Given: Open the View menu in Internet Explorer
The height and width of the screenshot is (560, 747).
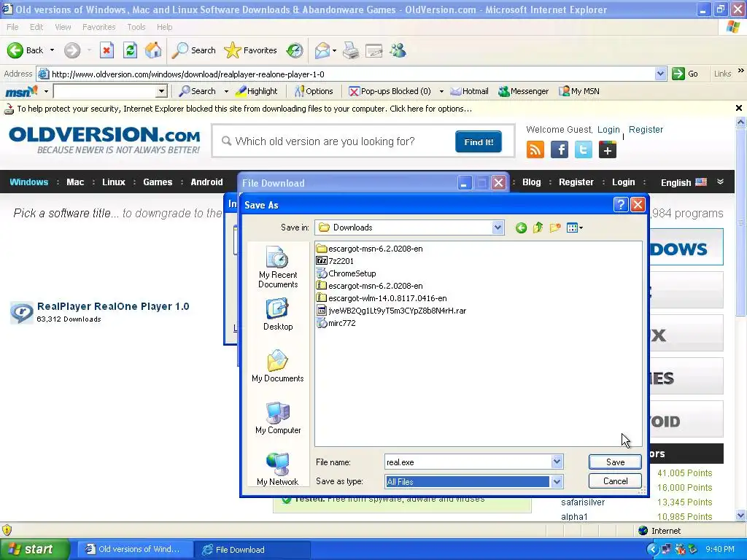Looking at the screenshot, I should point(63,27).
